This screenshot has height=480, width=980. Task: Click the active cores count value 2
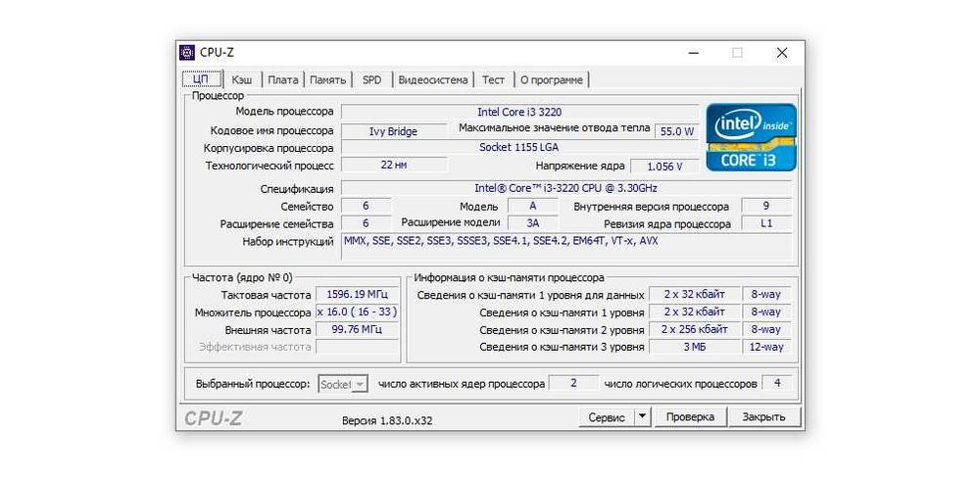click(x=573, y=383)
